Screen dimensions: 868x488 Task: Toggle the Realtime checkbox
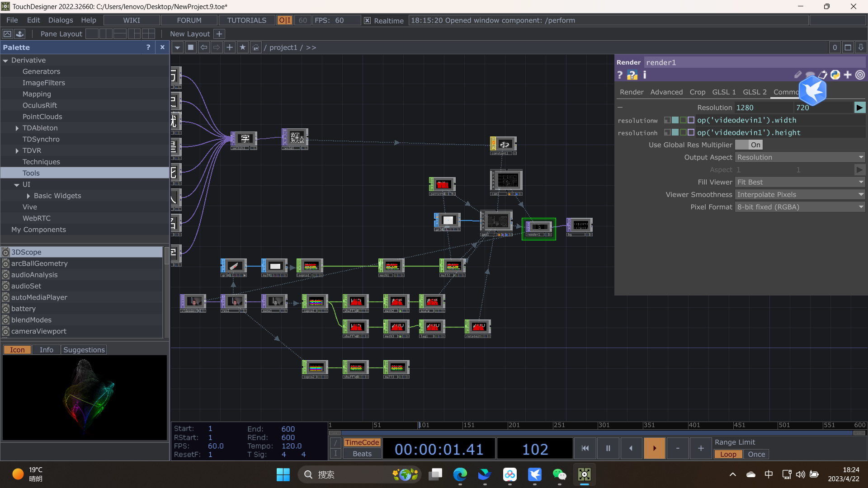tap(368, 20)
